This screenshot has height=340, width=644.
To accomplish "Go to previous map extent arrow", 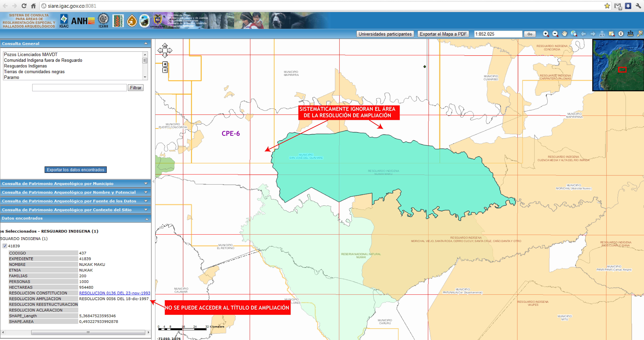I will (x=584, y=34).
